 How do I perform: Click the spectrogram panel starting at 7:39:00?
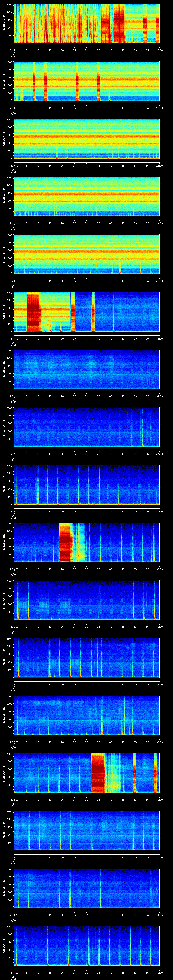point(86,831)
